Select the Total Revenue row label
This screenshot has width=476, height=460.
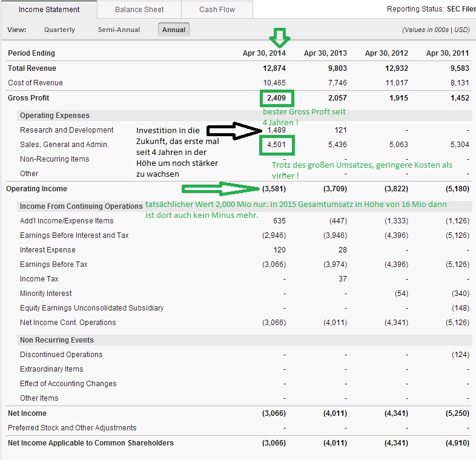32,68
